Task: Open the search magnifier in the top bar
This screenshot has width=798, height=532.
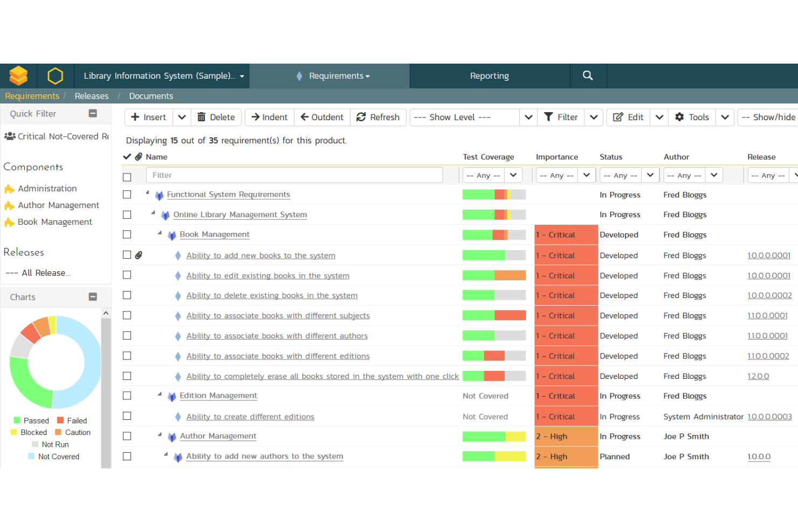Action: (x=588, y=75)
